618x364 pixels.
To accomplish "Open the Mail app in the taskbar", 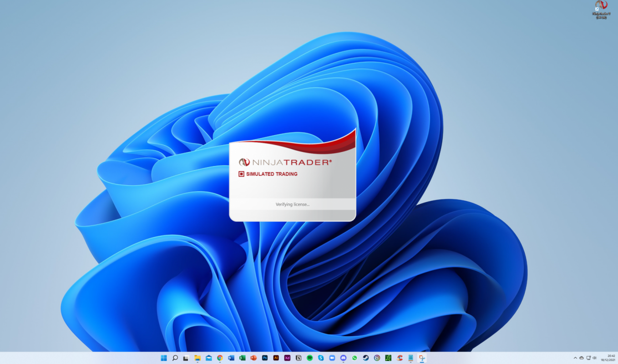I will coord(208,358).
